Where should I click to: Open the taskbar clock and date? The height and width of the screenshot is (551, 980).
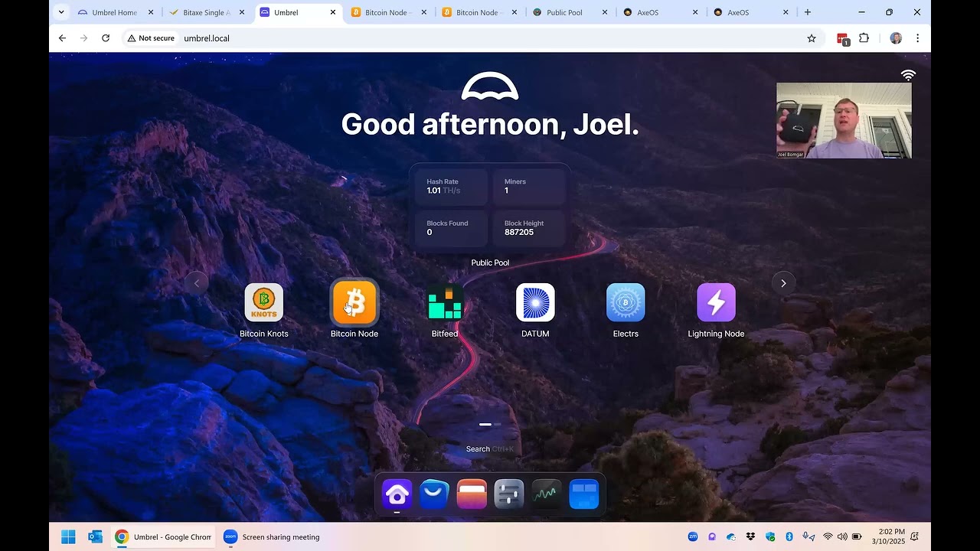coord(888,537)
